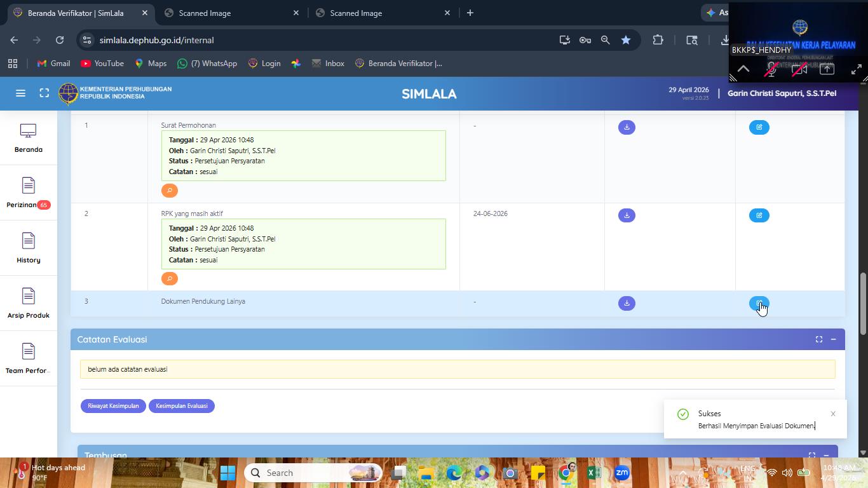Open Gmail bookmark
The height and width of the screenshot is (488, 868).
[x=53, y=64]
